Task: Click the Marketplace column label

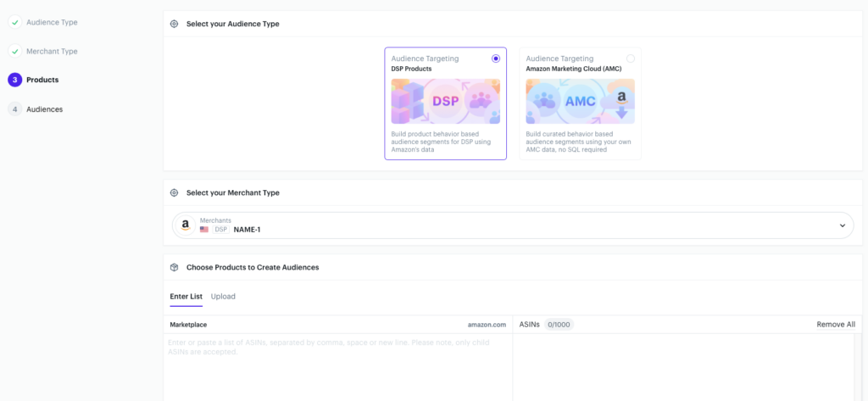Action: click(188, 325)
